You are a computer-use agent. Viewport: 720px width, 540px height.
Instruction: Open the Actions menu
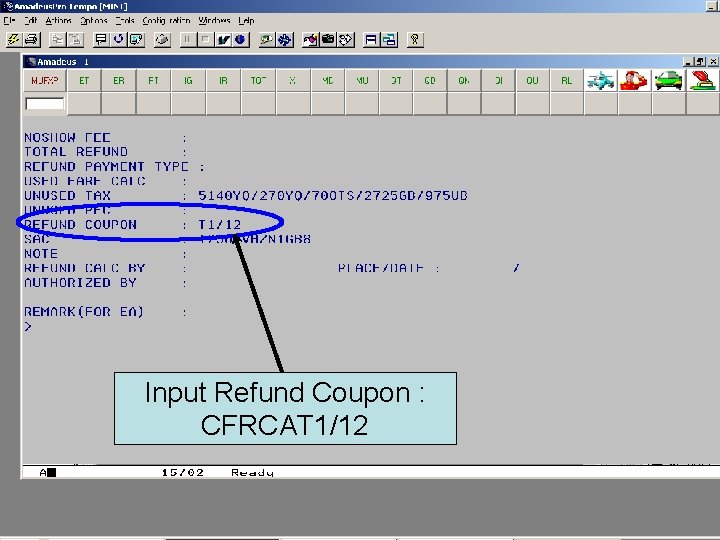point(58,21)
